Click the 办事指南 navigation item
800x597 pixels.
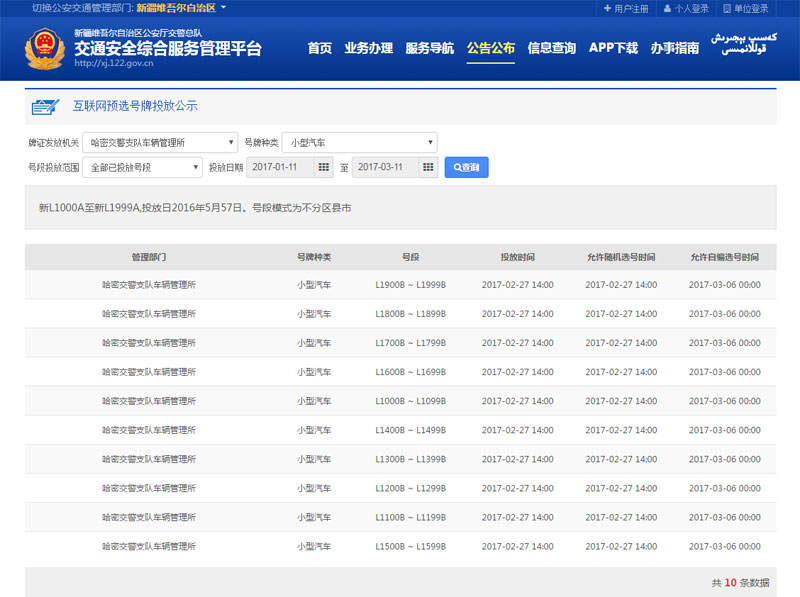tap(677, 47)
